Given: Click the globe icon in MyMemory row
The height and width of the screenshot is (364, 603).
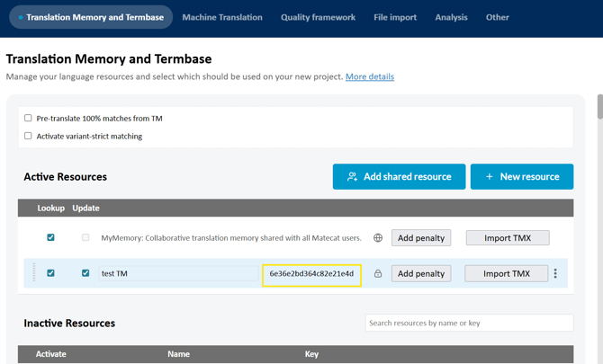Looking at the screenshot, I should pyautogui.click(x=378, y=238).
